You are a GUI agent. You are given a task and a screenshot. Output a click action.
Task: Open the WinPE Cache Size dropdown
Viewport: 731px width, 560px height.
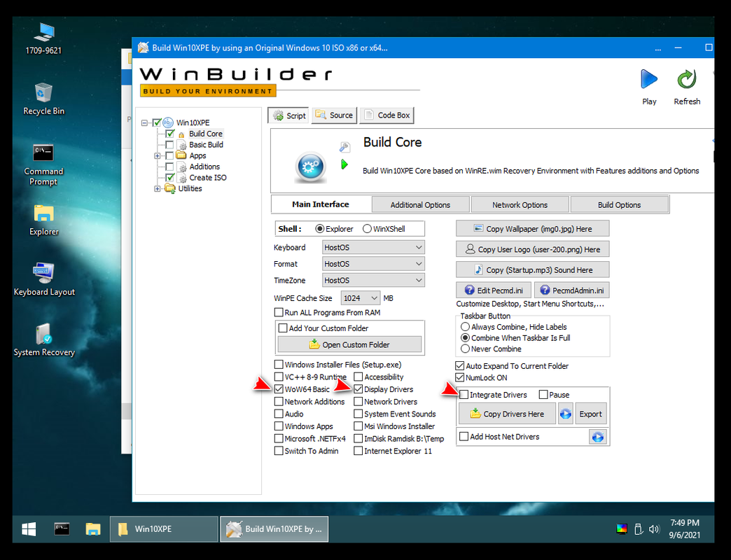point(361,298)
